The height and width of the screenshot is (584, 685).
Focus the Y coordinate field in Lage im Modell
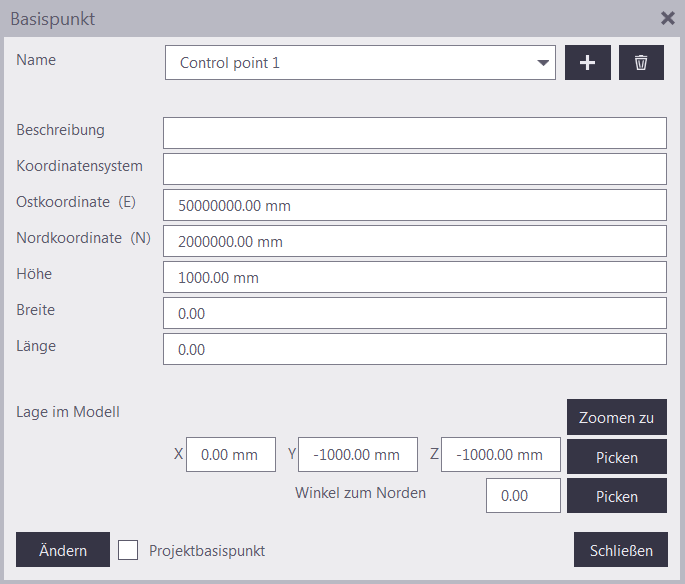pyautogui.click(x=357, y=454)
